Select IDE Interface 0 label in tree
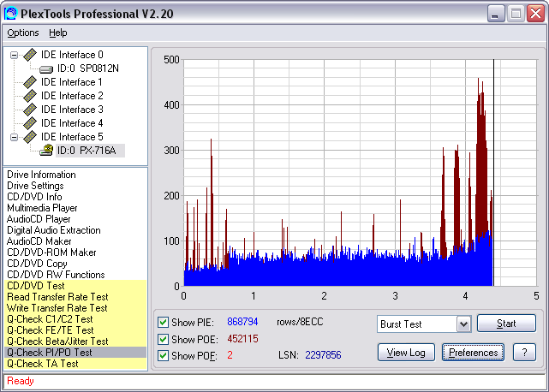 click(72, 55)
